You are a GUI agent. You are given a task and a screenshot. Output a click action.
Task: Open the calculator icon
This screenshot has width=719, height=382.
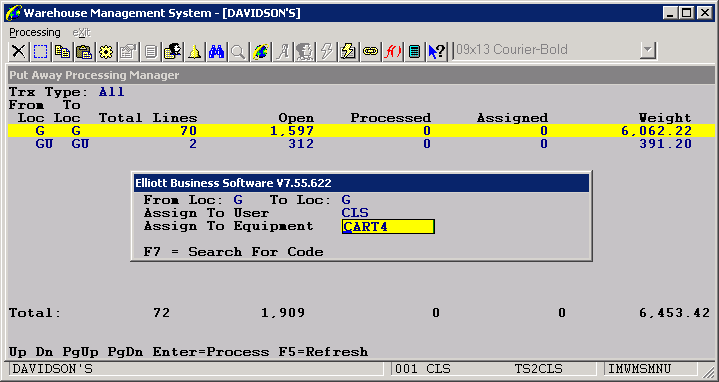[x=414, y=51]
